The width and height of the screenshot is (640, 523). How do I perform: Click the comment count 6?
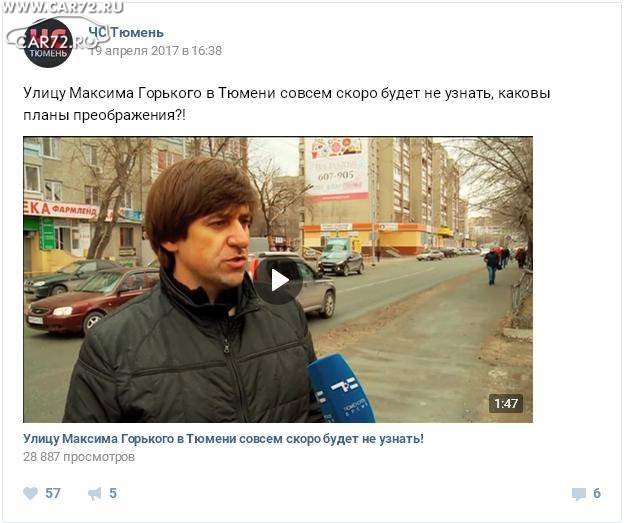point(597,493)
